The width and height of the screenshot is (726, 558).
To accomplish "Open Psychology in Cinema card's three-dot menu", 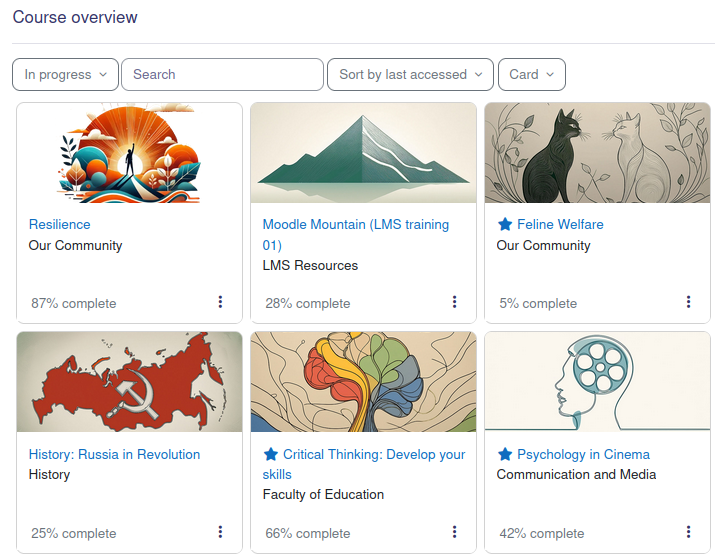I will pos(688,532).
